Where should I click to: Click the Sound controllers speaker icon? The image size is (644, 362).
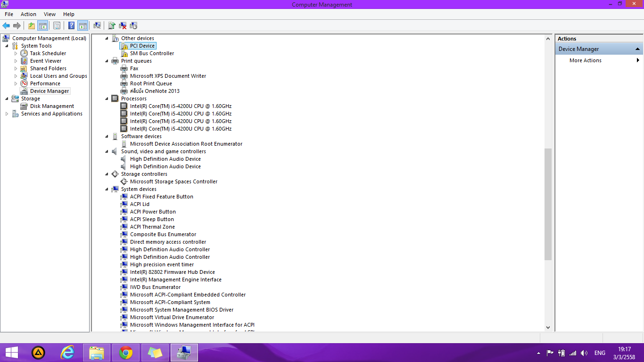(115, 151)
